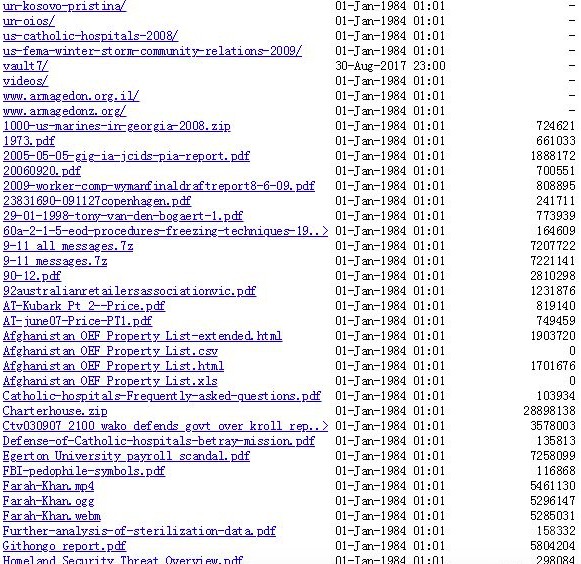The width and height of the screenshot is (581, 564).
Task: Open Catholic-hospitals-Frequently-asked-questions.pdf
Action: 162,396
